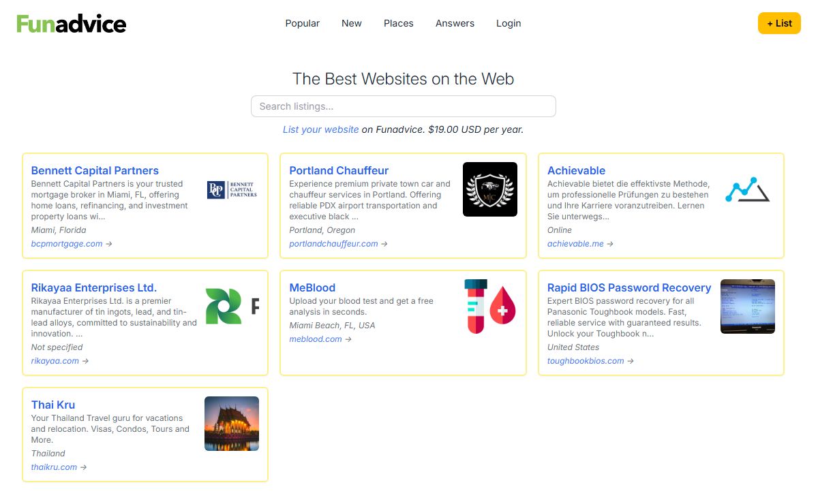This screenshot has width=818, height=504.
Task: Click the Miami, Florida location text
Action: point(59,230)
